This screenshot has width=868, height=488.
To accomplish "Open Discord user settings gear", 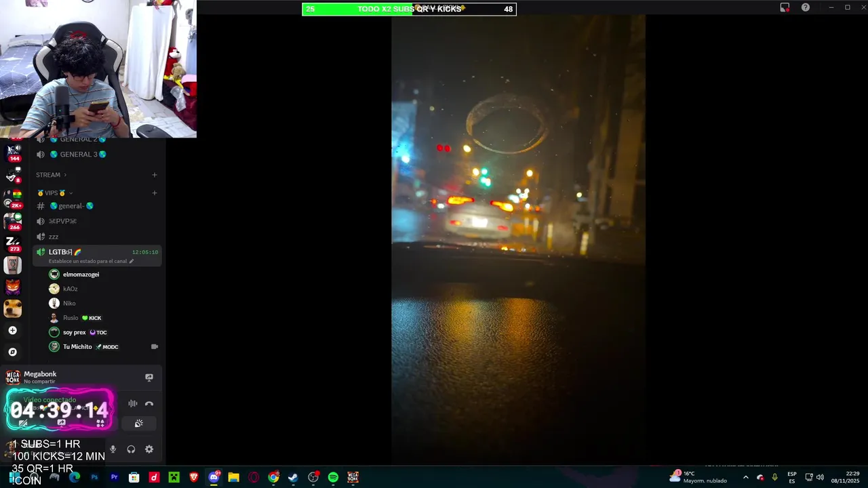I will (149, 449).
